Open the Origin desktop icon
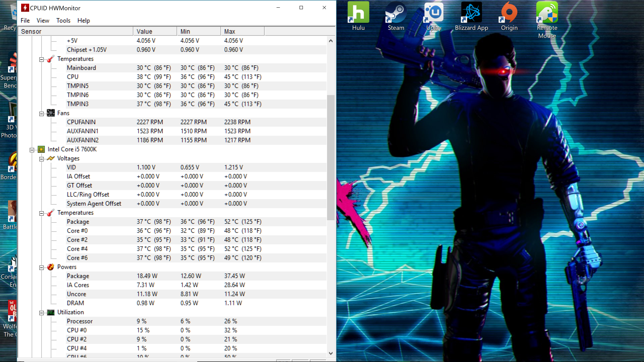Screen dimensions: 644x362 (x=509, y=16)
